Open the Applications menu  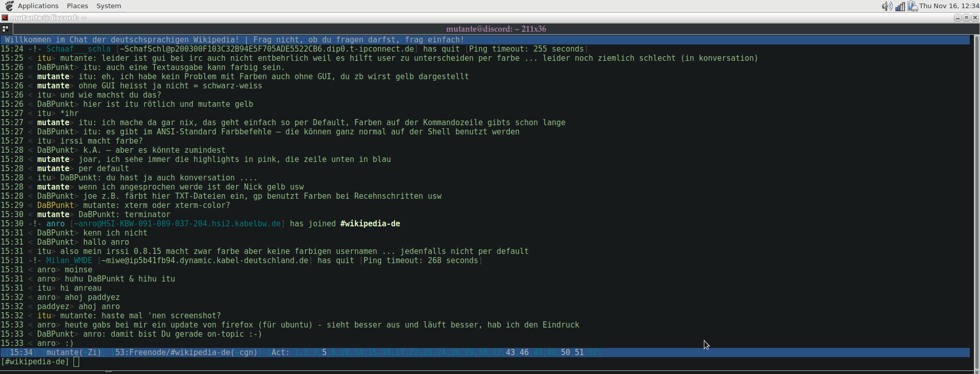tap(38, 6)
